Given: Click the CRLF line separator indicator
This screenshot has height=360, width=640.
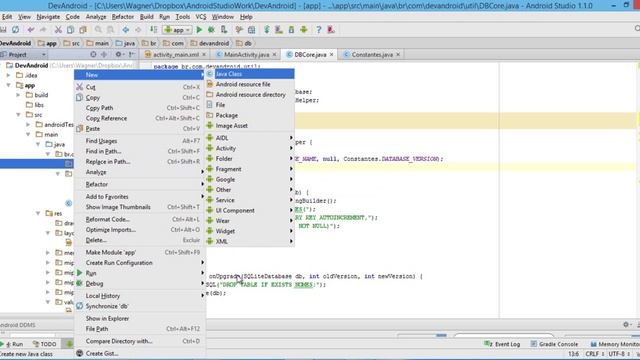Looking at the screenshot, I should (594, 354).
